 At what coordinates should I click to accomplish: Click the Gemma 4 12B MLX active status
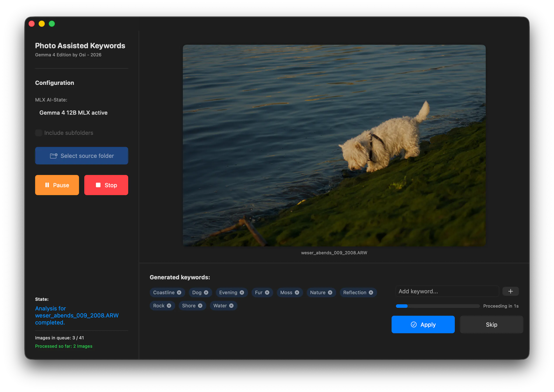point(74,113)
